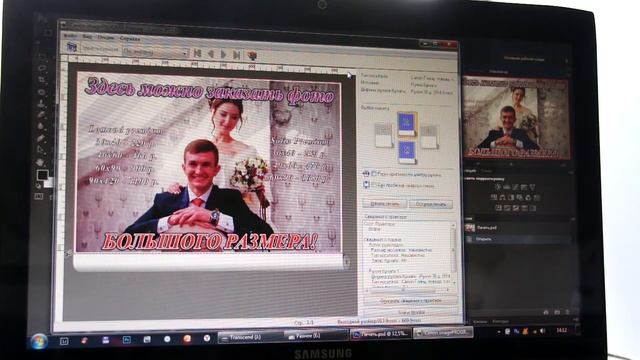The image size is (640, 360).
Task: Click the Navigator preview thumbnail in Photoshop
Action: 516,118
